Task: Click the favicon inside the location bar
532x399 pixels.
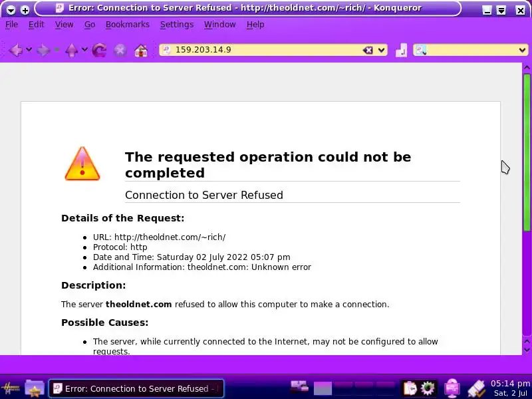Action: pyautogui.click(x=166, y=50)
